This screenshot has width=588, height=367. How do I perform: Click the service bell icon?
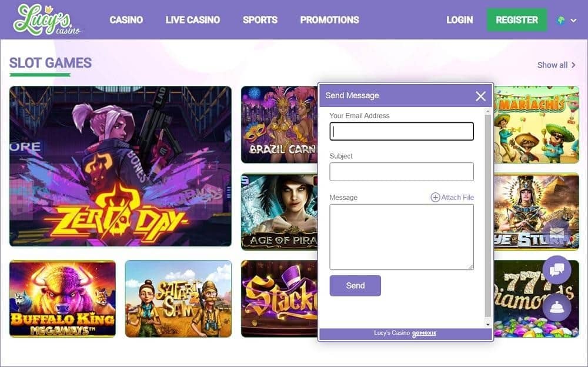(556, 308)
